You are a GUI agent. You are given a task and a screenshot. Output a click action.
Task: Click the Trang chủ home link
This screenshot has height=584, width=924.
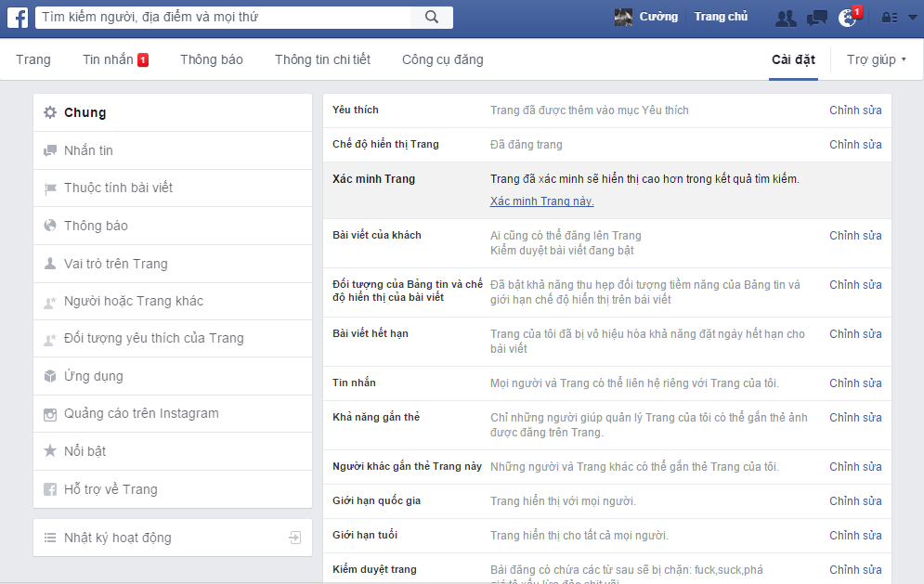coord(721,17)
